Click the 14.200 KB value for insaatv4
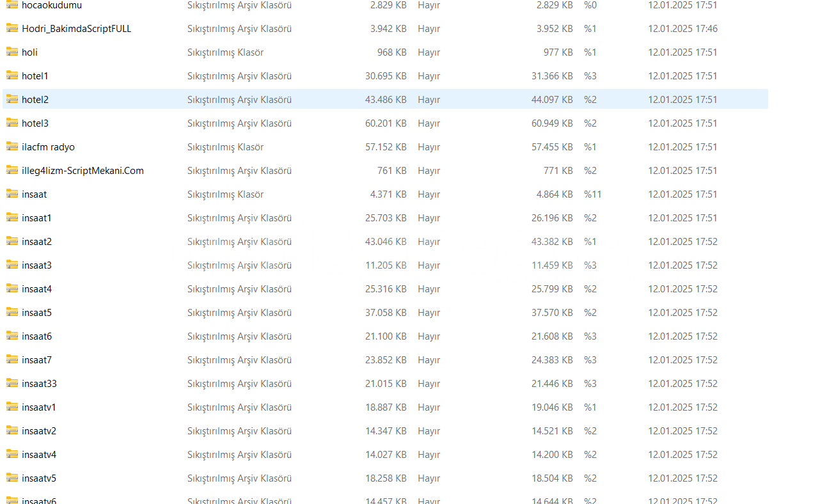The height and width of the screenshot is (504, 820). [552, 455]
